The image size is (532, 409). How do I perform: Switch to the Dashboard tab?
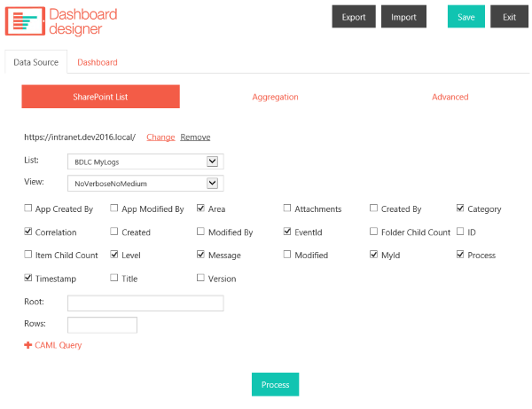[98, 63]
